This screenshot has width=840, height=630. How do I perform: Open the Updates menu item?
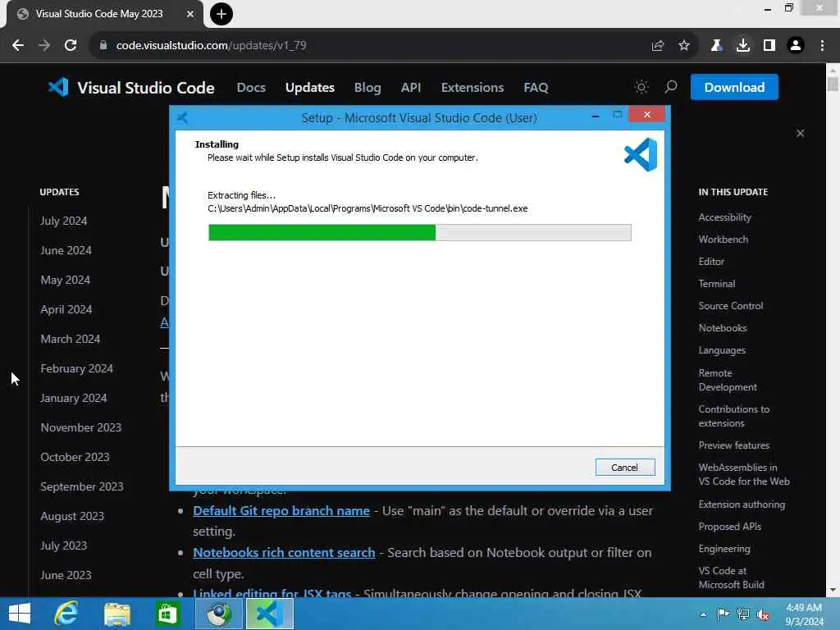pyautogui.click(x=309, y=87)
